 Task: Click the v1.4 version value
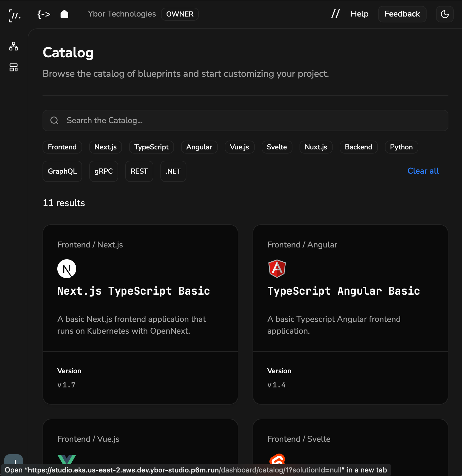[276, 385]
